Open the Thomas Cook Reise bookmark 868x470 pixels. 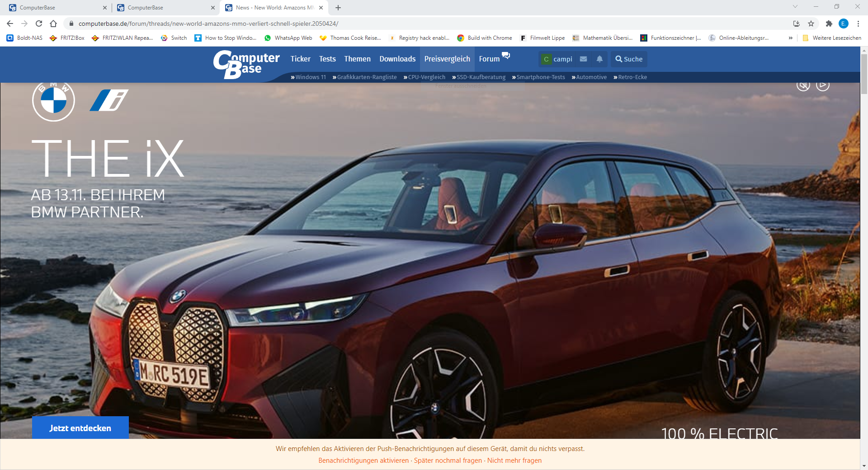point(350,38)
